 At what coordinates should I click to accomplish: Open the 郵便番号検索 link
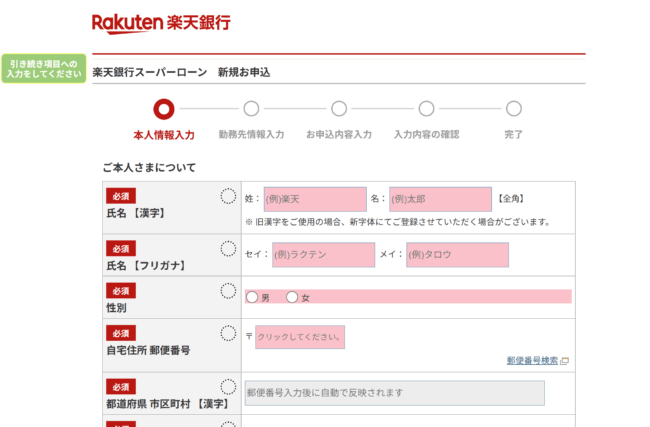coord(532,361)
